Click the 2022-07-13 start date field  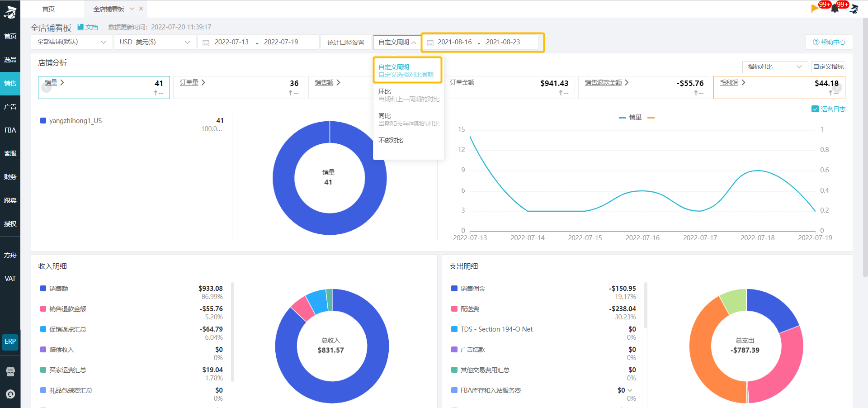[231, 42]
